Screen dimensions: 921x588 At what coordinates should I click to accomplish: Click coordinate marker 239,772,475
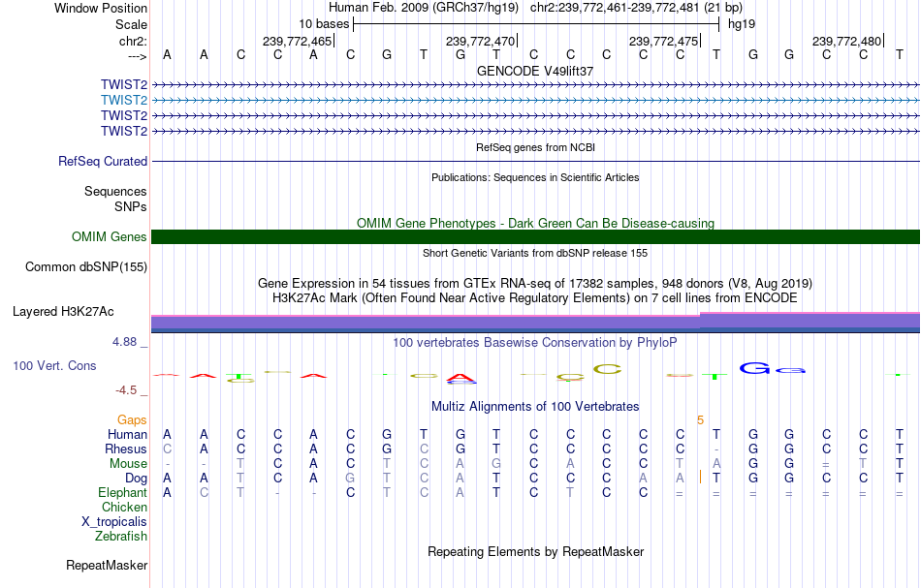pos(664,41)
